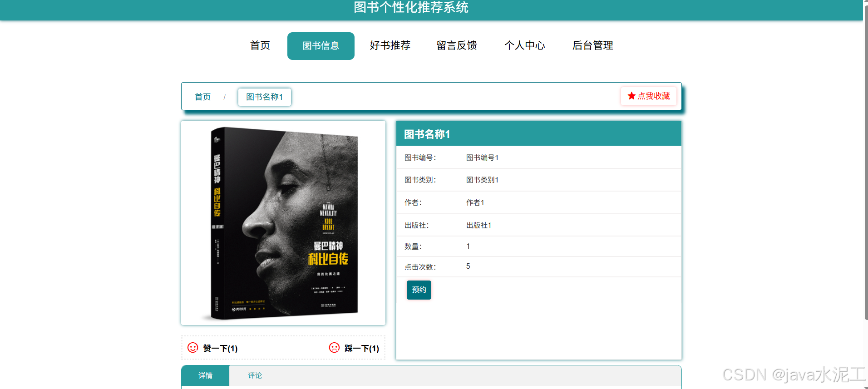Viewport: 868px width, 389px height.
Task: Open 个人中心 in the navigation bar
Action: [525, 45]
